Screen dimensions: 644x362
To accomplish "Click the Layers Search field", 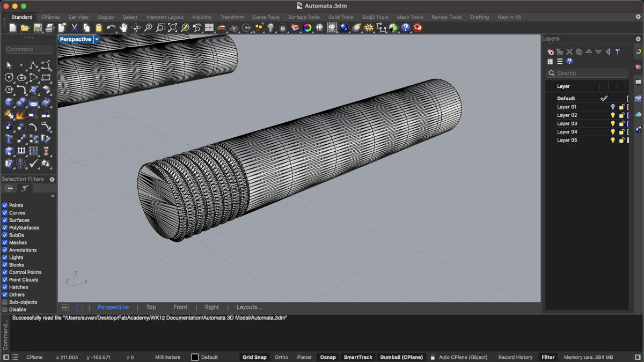I will (x=587, y=73).
